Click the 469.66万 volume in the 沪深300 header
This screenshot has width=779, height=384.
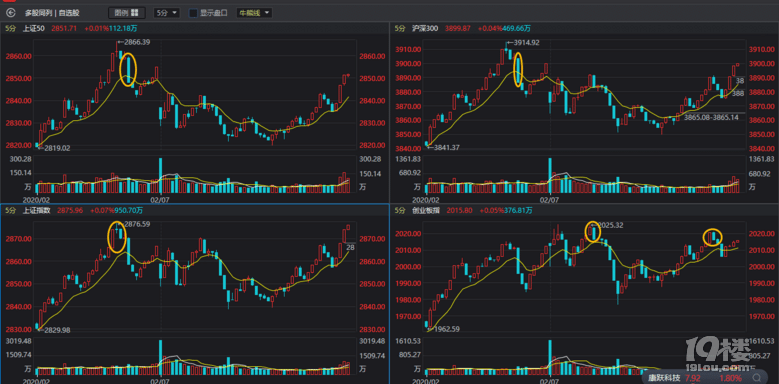tap(517, 29)
